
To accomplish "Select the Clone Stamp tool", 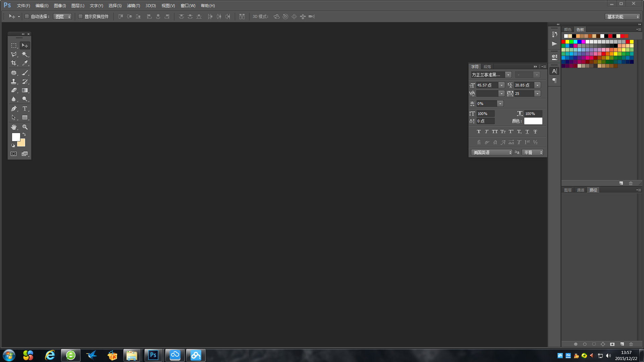I will coord(14,81).
